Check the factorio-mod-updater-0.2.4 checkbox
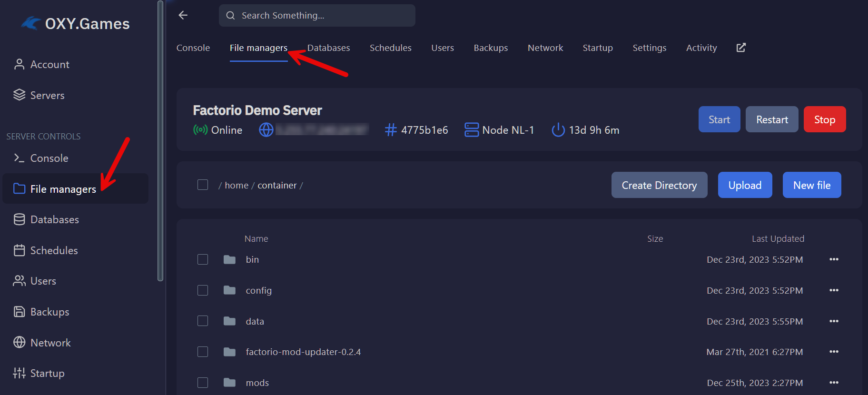Viewport: 868px width, 395px height. [203, 352]
